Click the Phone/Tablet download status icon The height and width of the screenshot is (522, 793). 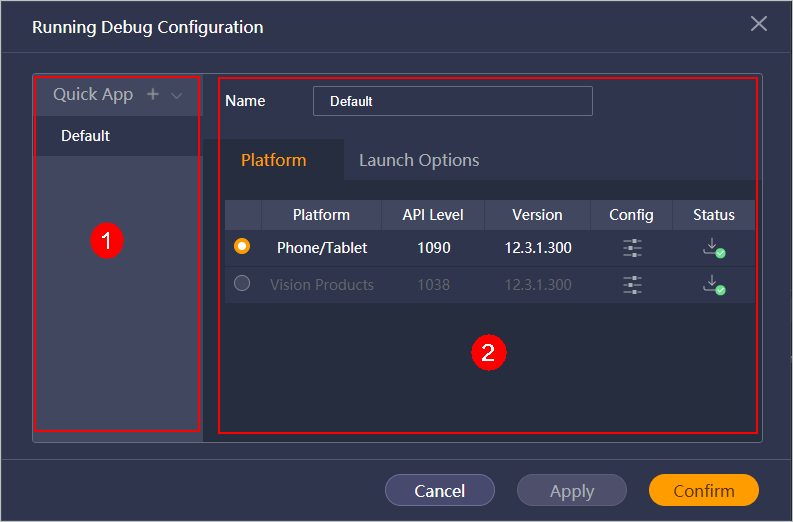pyautogui.click(x=714, y=248)
